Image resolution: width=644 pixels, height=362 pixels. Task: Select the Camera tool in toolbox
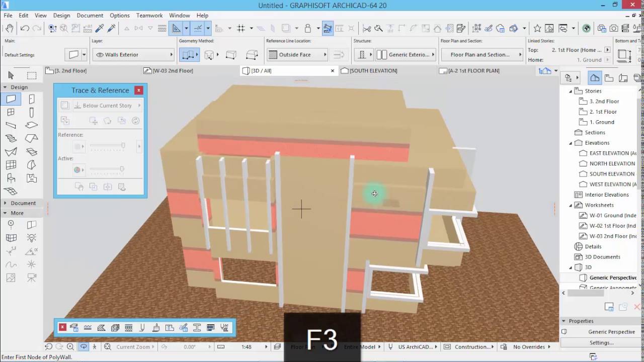click(32, 277)
